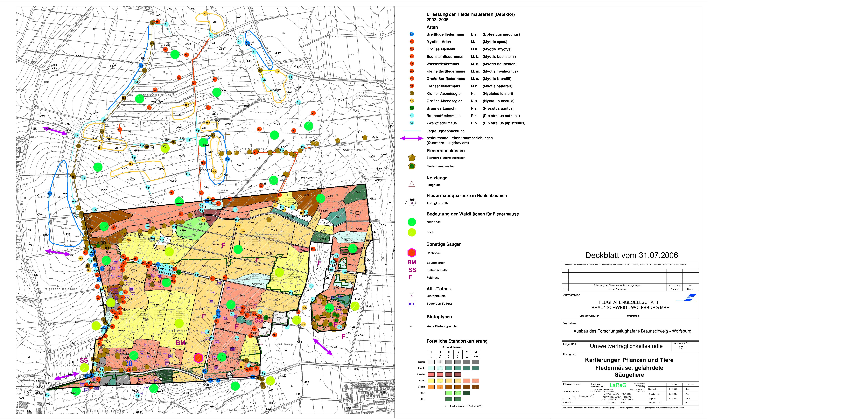The image size is (868, 420).
Task: Click the 'hoch' yellow-green legend circle
Action: coord(412,232)
